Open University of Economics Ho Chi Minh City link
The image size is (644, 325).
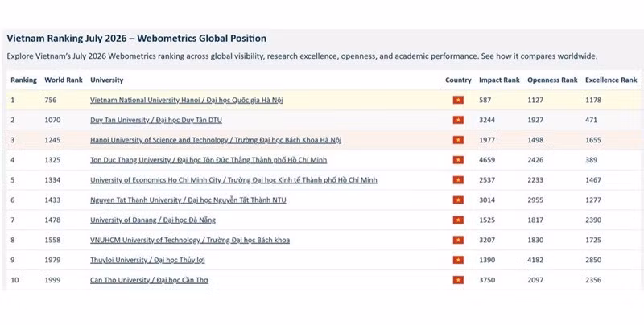pos(233,180)
